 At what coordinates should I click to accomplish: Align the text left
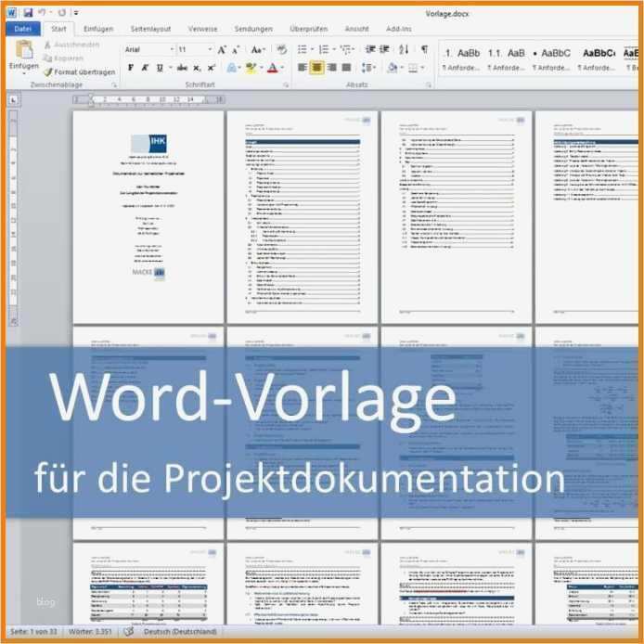pos(303,68)
